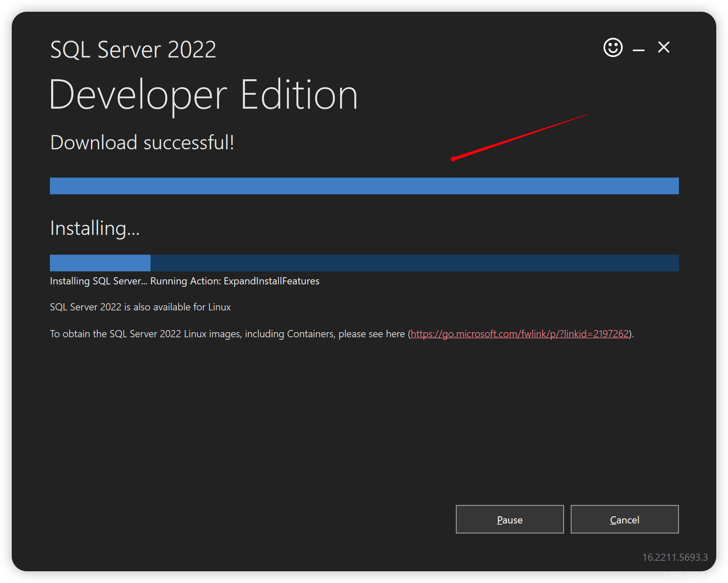Click the Developer Edition title
Image resolution: width=728 pixels, height=583 pixels.
pos(204,95)
